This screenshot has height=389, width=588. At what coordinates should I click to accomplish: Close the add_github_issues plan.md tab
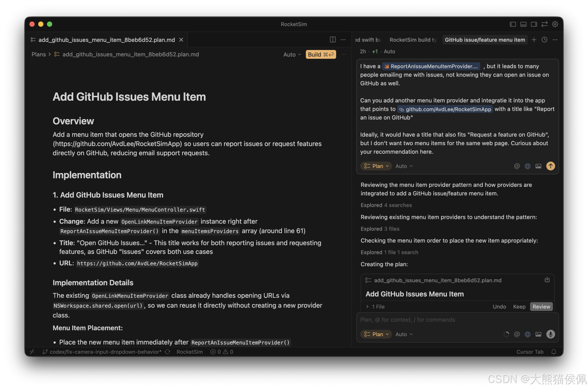click(x=181, y=40)
